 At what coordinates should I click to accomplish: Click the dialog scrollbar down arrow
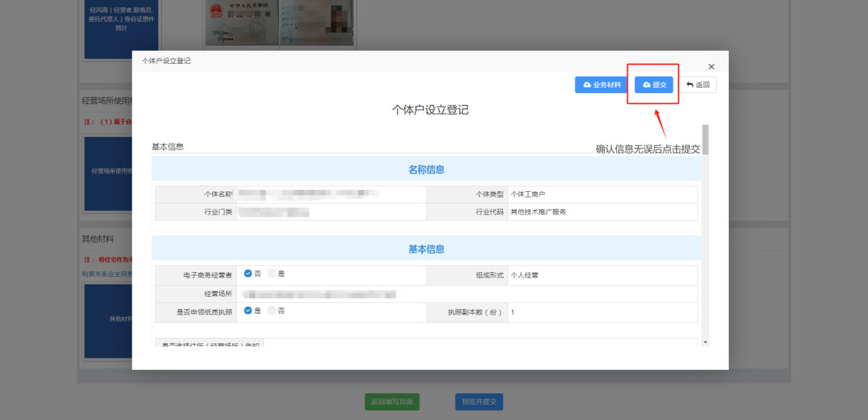click(705, 341)
